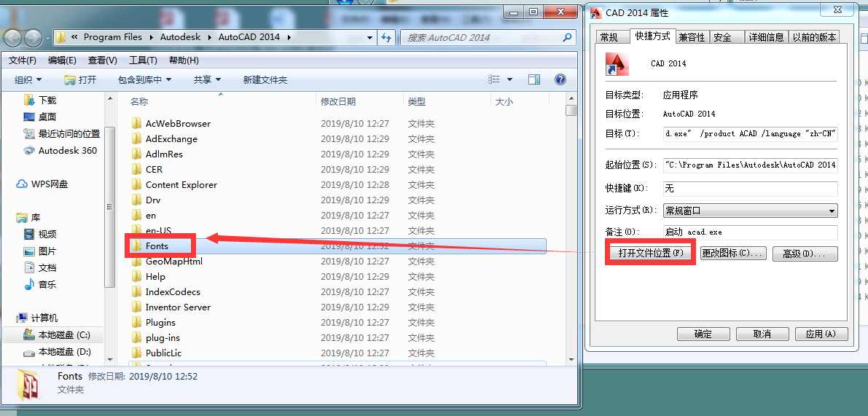
Task: Select Autodesk 360 in sidebar
Action: 67,151
